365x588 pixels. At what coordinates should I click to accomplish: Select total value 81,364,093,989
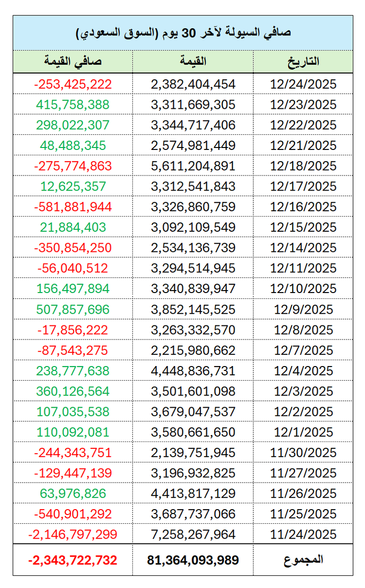(x=193, y=560)
